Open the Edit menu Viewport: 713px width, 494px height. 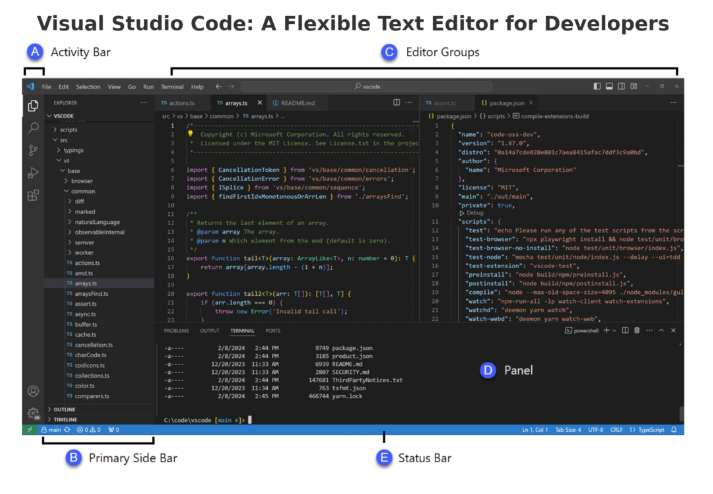tap(64, 86)
